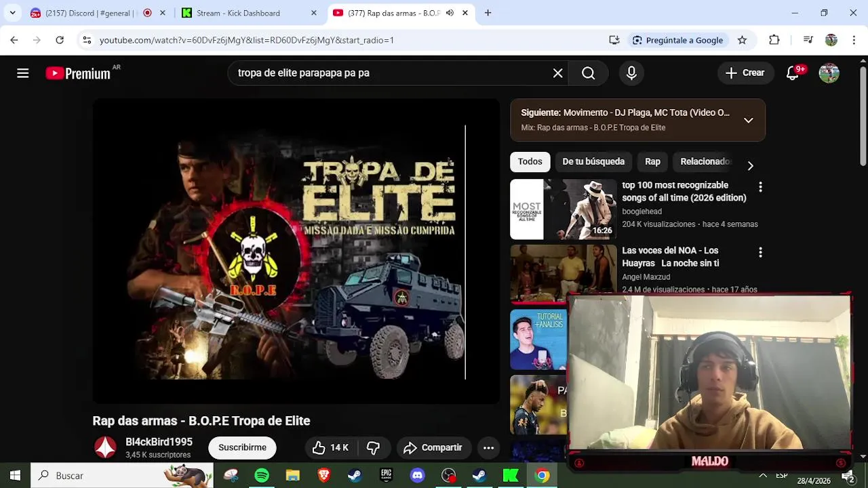Switch to the Stream - Kick Dashboard tab
This screenshot has height=488, width=868.
(x=248, y=13)
